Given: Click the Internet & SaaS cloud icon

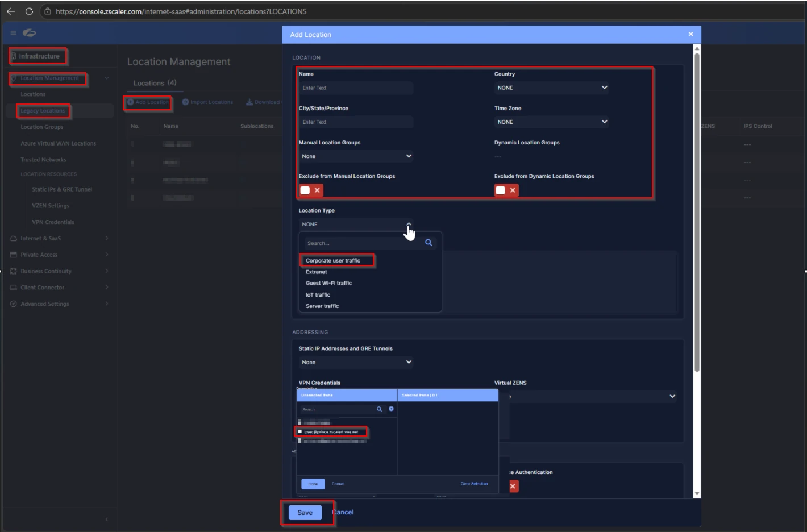Looking at the screenshot, I should click(x=14, y=239).
